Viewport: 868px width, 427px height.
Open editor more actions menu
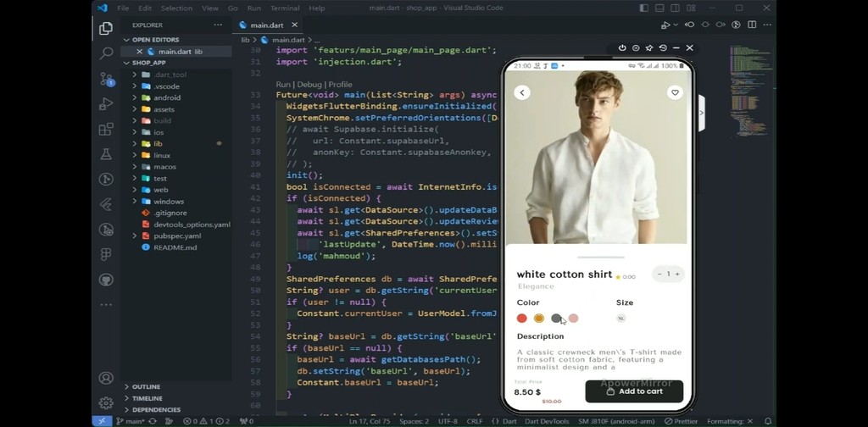766,25
